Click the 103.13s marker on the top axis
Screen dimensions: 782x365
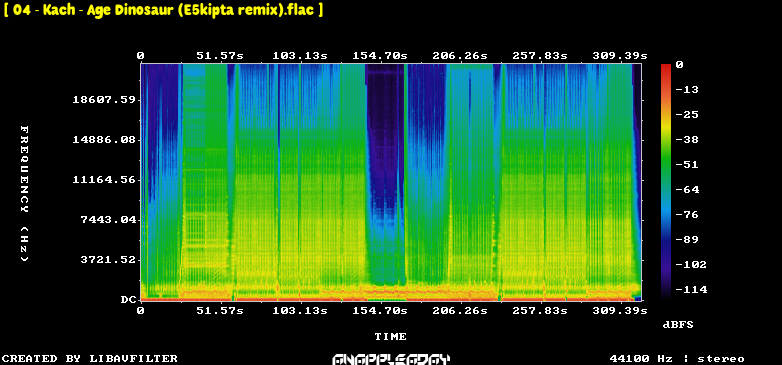(300, 56)
